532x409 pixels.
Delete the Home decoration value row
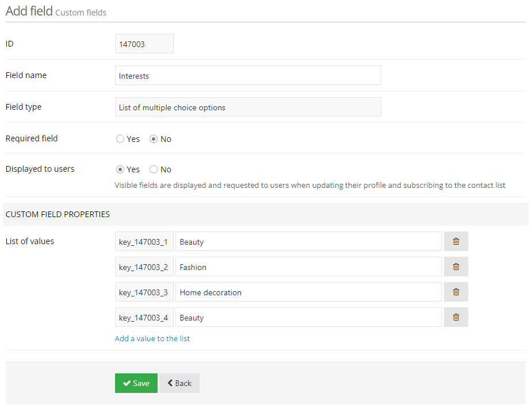tap(456, 292)
